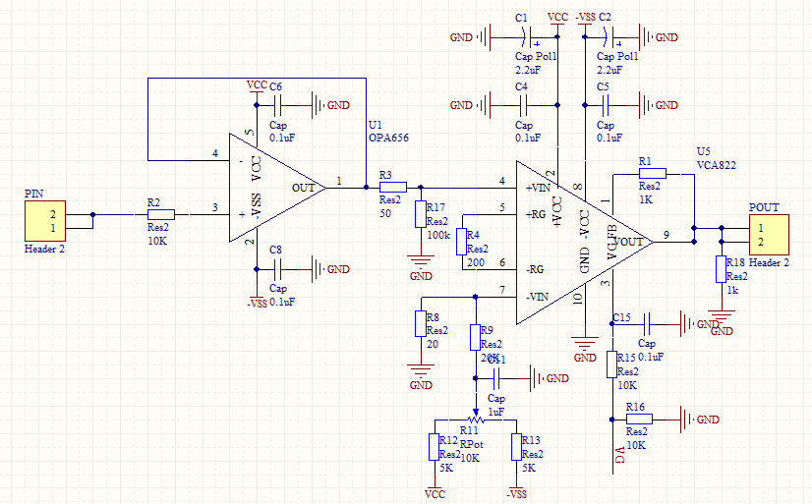Viewport: 812px width, 504px height.
Task: Select resistor R13 body
Action: (x=516, y=447)
